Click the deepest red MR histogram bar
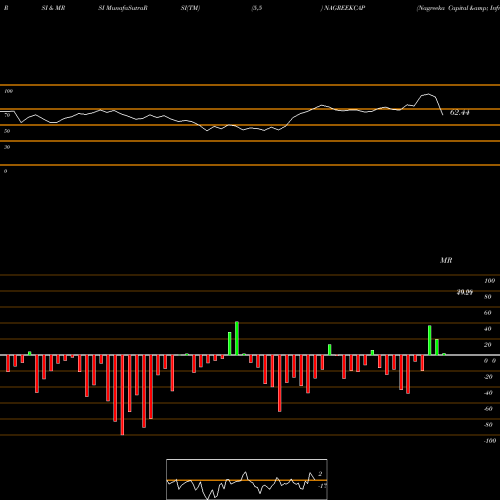Viewport: 500px width, 500px height. tap(122, 395)
